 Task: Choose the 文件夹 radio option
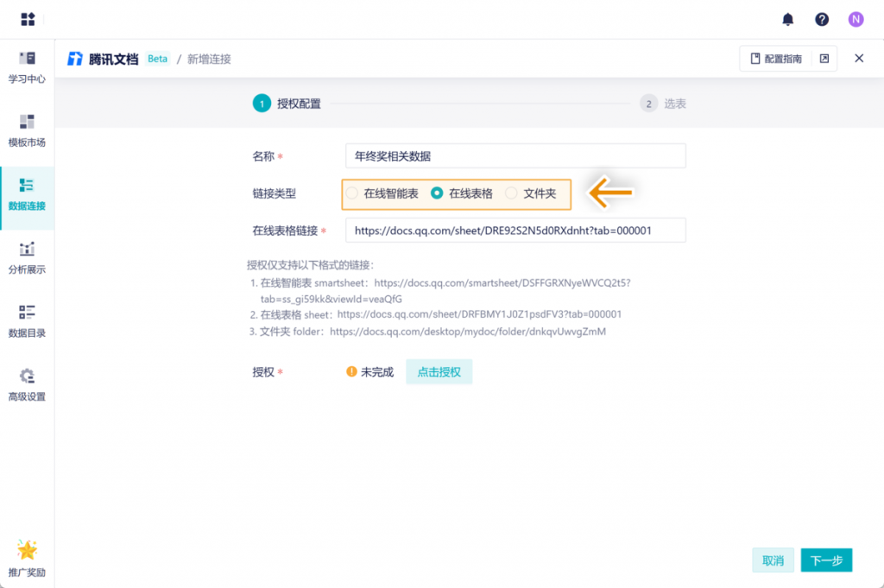coord(512,193)
